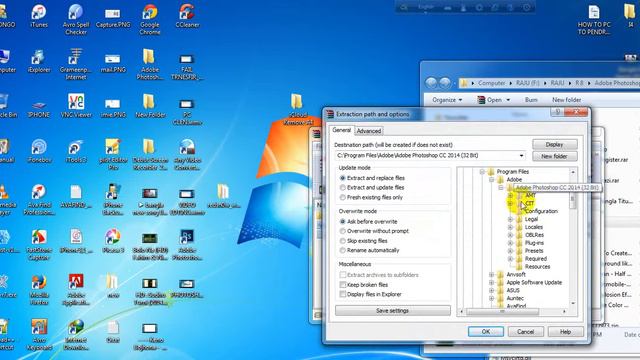Select Extract and replace files radio button
Viewport: 640px width, 360px height.
coord(342,178)
